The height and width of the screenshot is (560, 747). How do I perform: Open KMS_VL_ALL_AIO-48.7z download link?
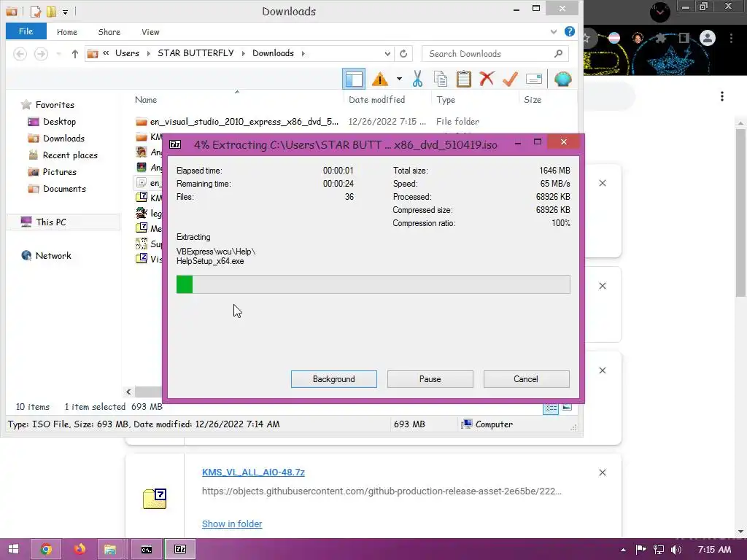pyautogui.click(x=253, y=472)
